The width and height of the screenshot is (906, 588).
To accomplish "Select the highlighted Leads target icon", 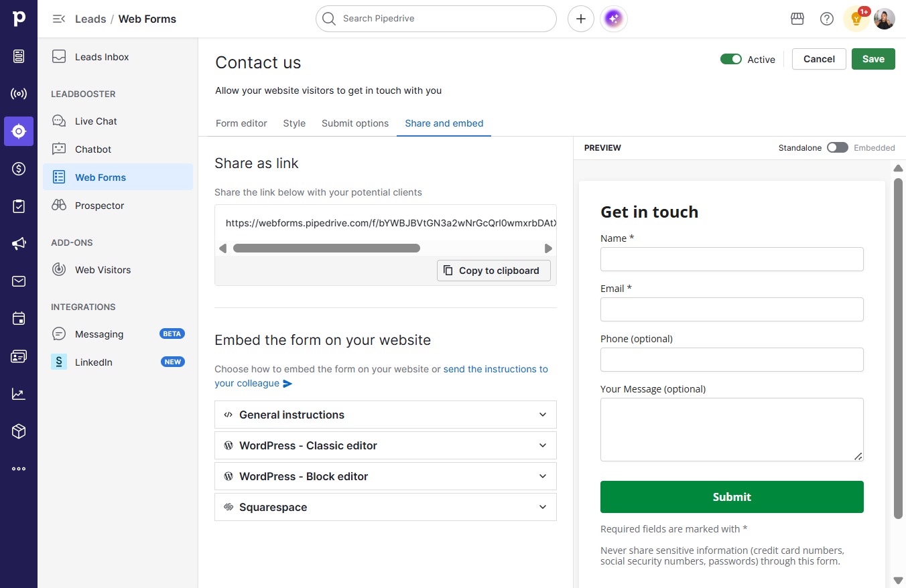I will (x=19, y=131).
